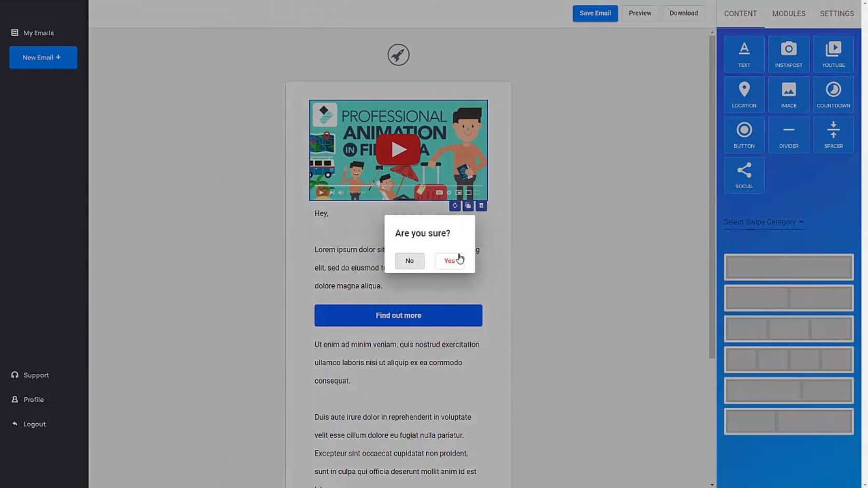The height and width of the screenshot is (488, 868).
Task: Select the wide-left, narrow-right column layout
Action: point(789,391)
